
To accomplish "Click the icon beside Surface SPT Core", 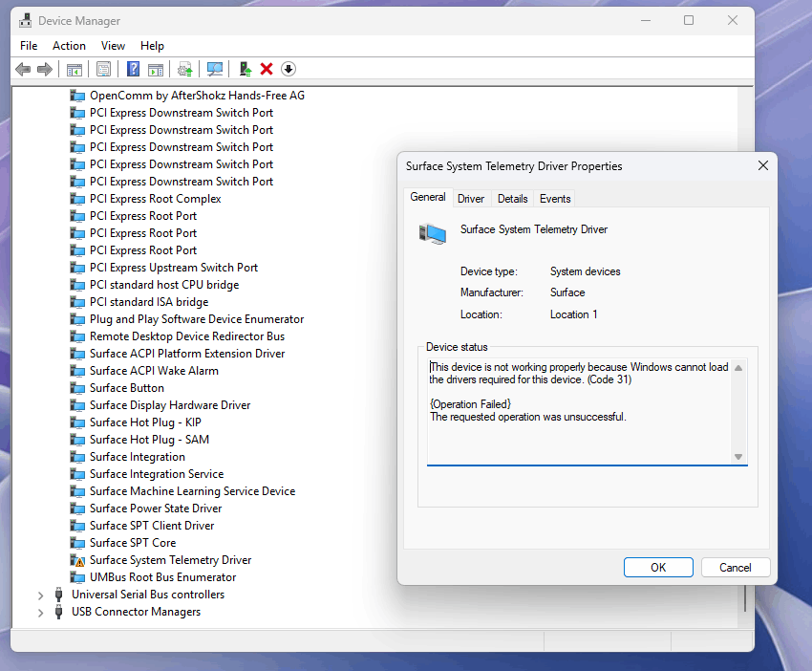I will click(x=77, y=543).
